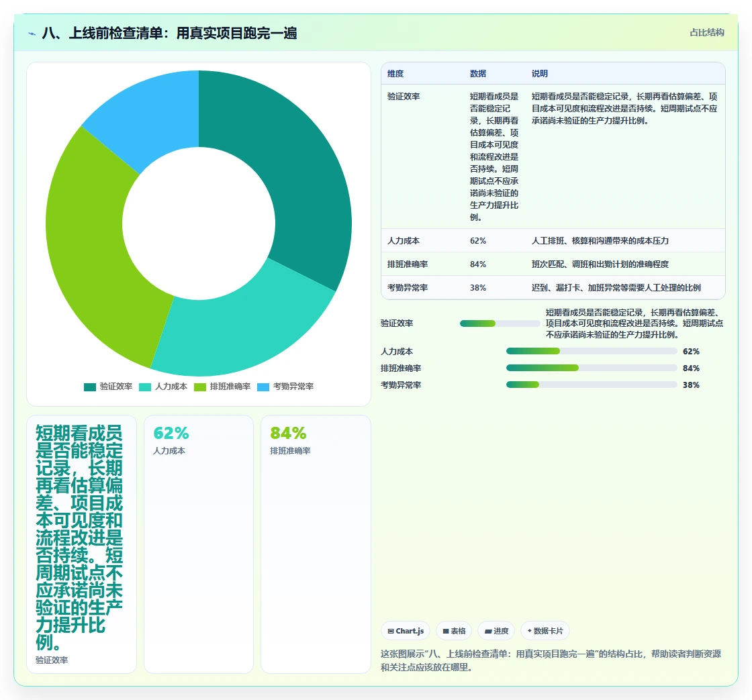Click the 验证效率 progress bar

click(500, 323)
